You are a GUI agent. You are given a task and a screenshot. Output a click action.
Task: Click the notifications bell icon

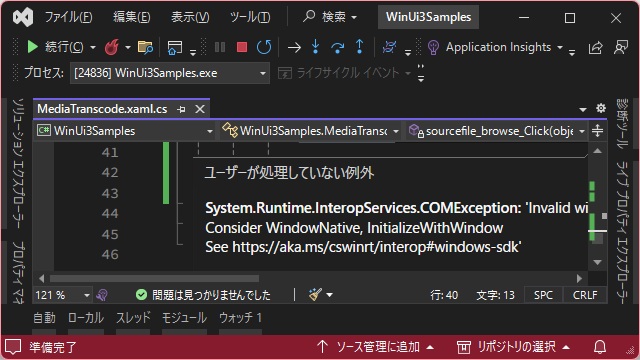[600, 347]
